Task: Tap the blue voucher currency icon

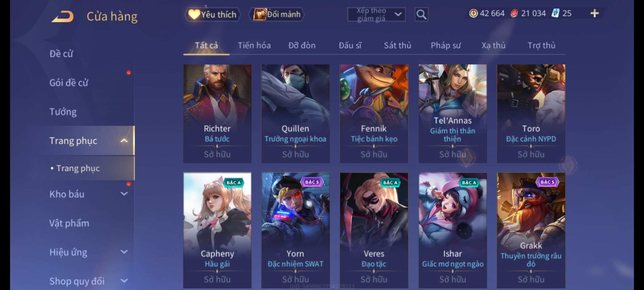Action: (x=555, y=13)
